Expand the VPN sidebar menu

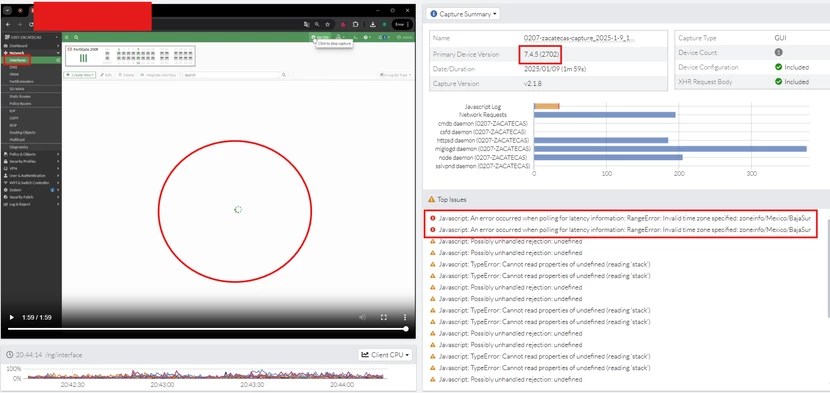pos(31,168)
